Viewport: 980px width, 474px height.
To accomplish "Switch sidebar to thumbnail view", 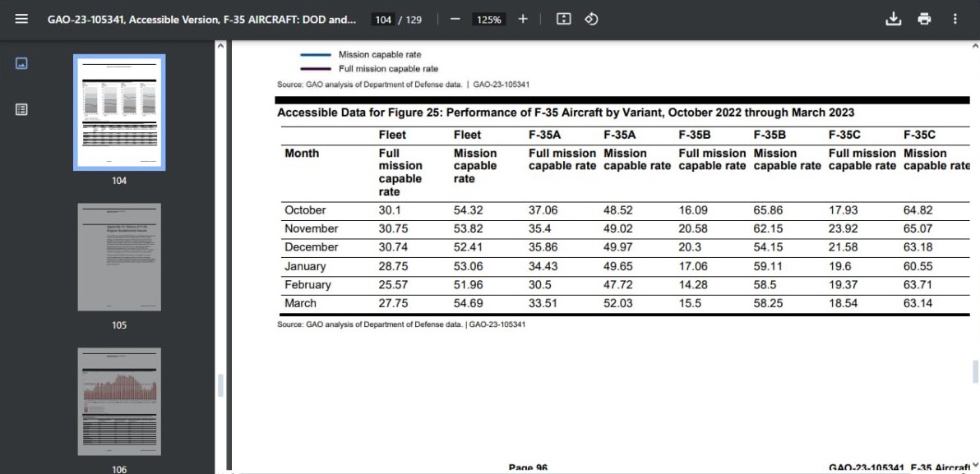I will pos(21,63).
